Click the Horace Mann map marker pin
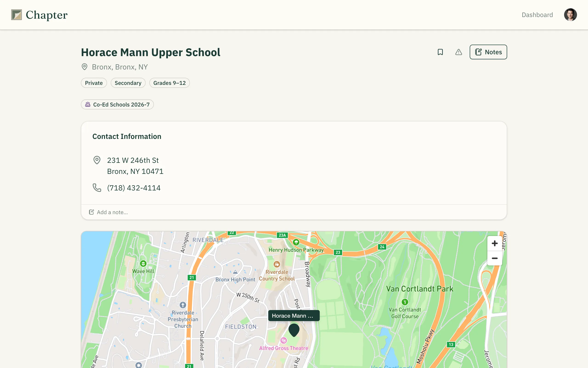 pyautogui.click(x=294, y=330)
